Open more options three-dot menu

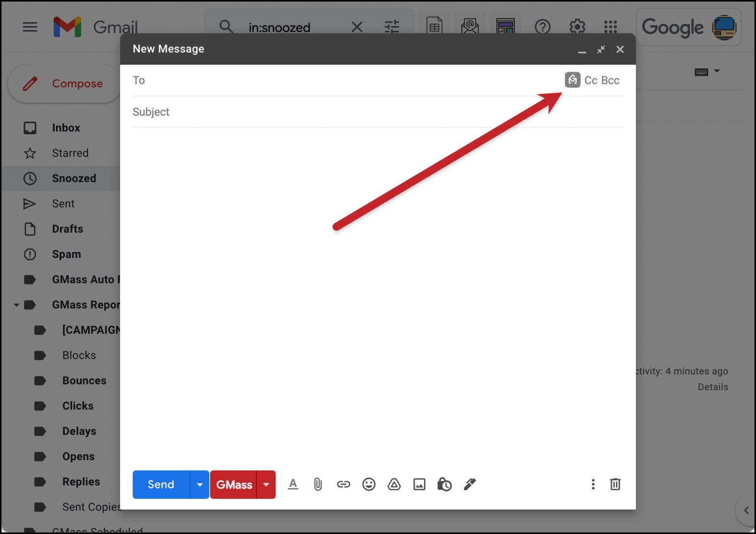click(x=593, y=484)
